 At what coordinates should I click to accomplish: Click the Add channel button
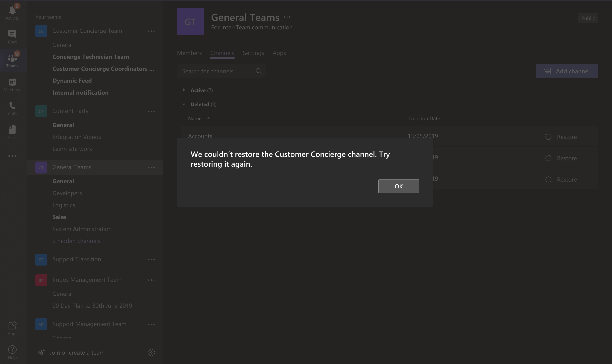567,71
